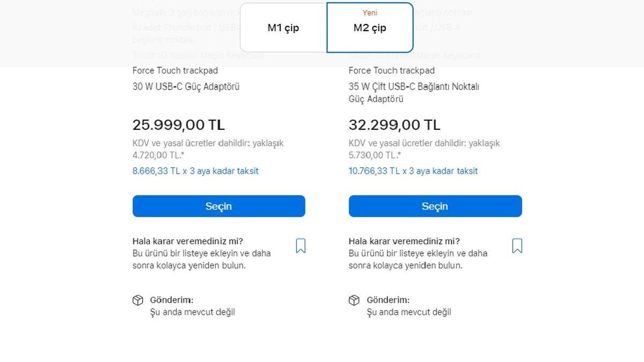
Task: Click the shipping box icon for the M2 model
Action: [x=354, y=300]
